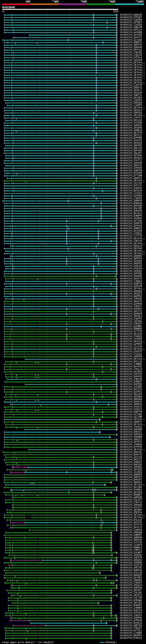Click the white query sequence bar
The width and height of the screenshot is (146, 644).
click(60, 10)
